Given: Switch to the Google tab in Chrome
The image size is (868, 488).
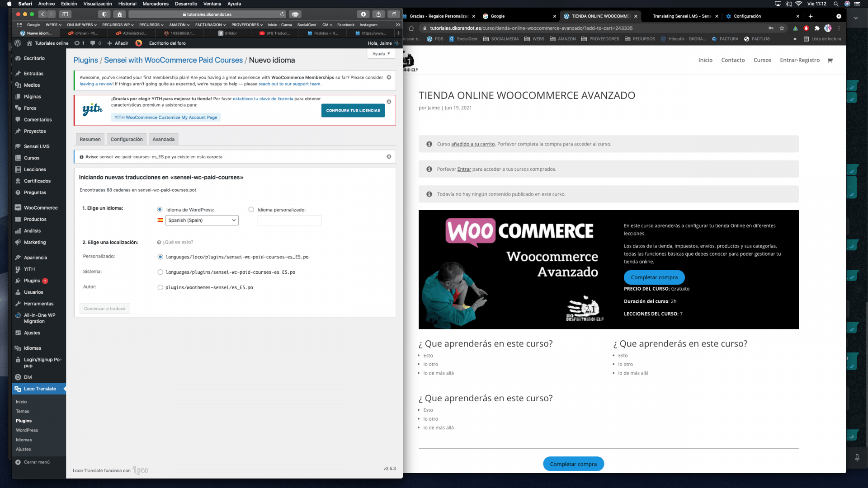Looking at the screenshot, I should (518, 16).
